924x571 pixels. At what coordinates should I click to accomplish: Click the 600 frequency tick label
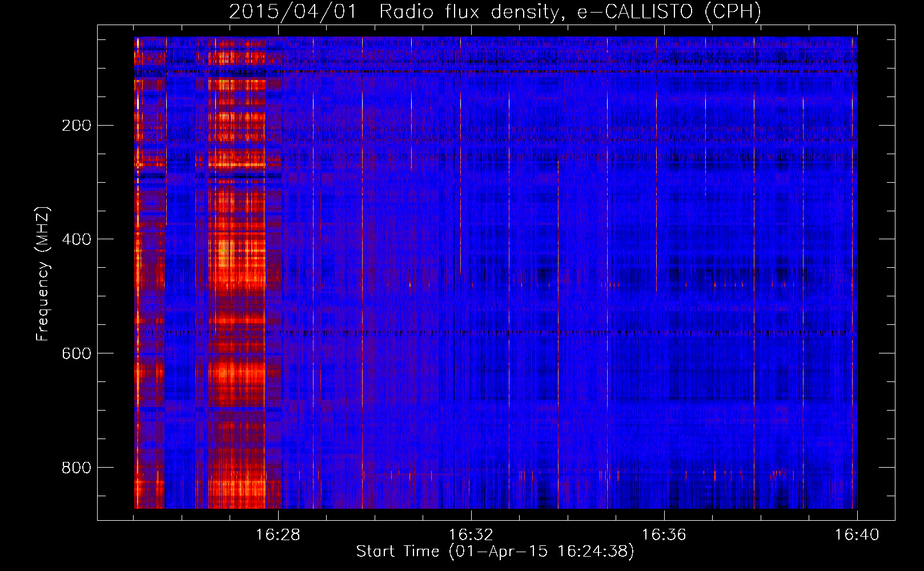tap(77, 353)
